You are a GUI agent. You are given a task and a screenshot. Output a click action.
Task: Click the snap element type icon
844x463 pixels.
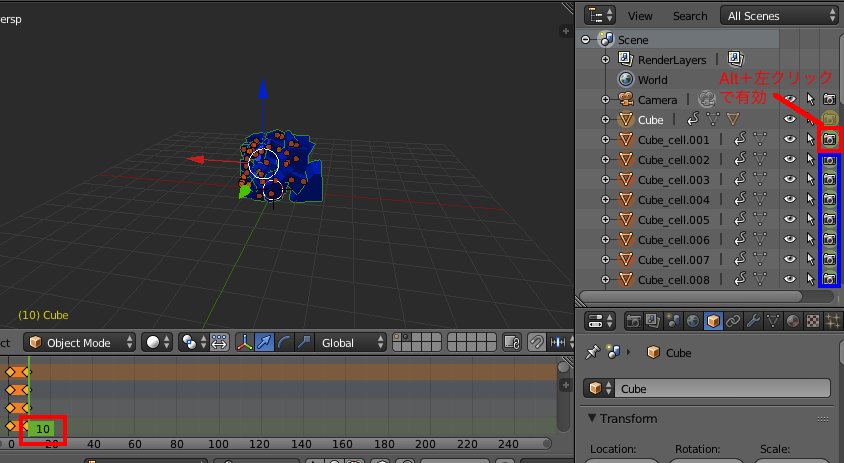(558, 342)
